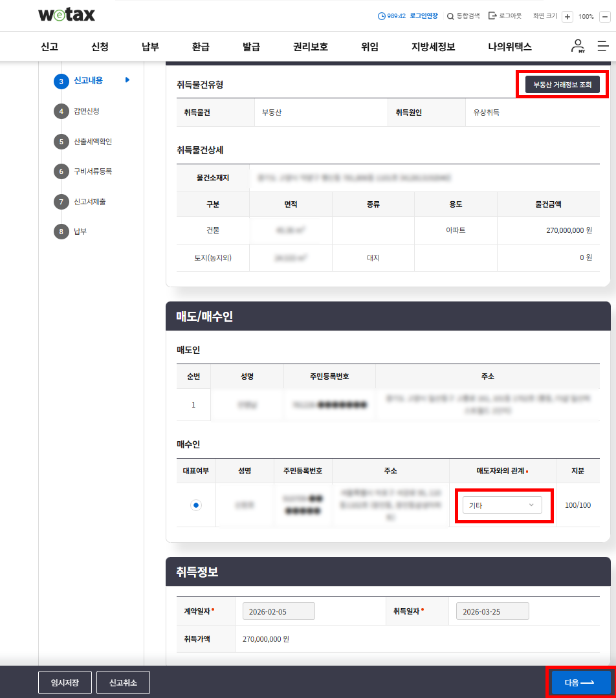This screenshot has height=698, width=616.
Task: Click the 통합검색 search icon
Action: coord(450,16)
